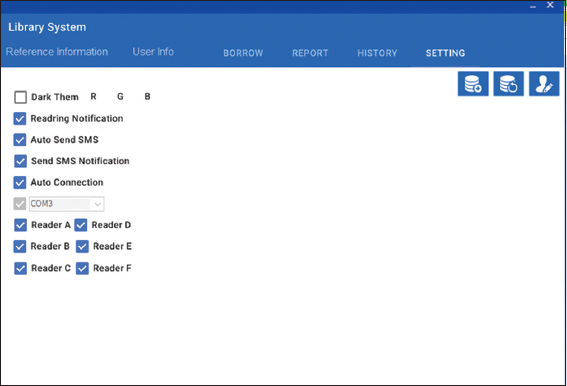Open the REPORT tab
567x386 pixels.
[310, 53]
